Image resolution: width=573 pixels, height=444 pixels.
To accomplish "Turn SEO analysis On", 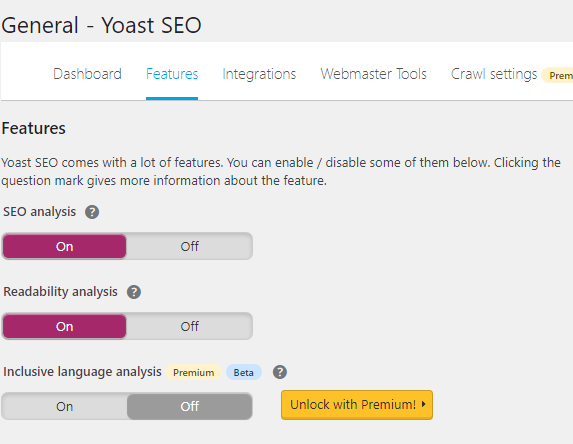I will (64, 246).
